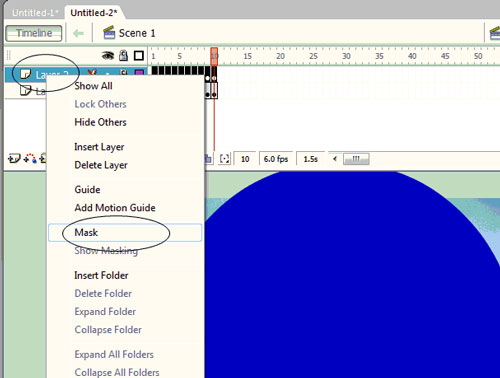This screenshot has width=500, height=378.
Task: Click the Insert Layer icon below layers
Action: (x=14, y=158)
